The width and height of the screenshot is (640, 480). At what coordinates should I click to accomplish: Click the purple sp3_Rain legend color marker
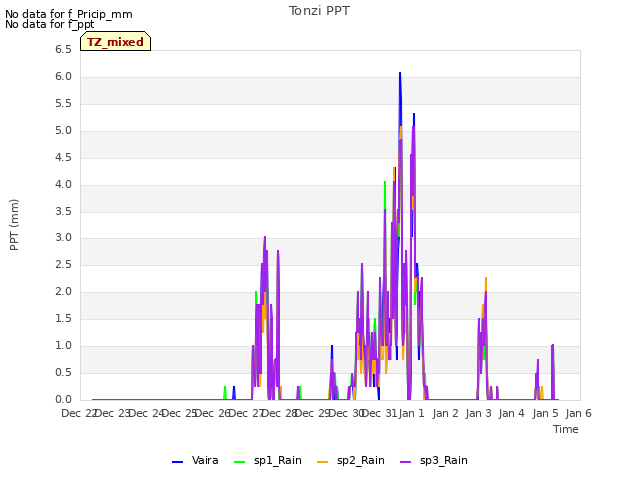pyautogui.click(x=406, y=462)
